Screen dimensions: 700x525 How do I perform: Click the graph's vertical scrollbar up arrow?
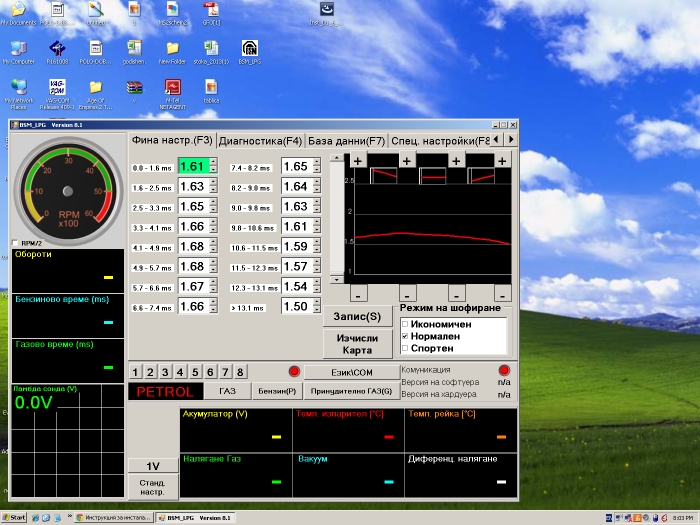[335, 159]
